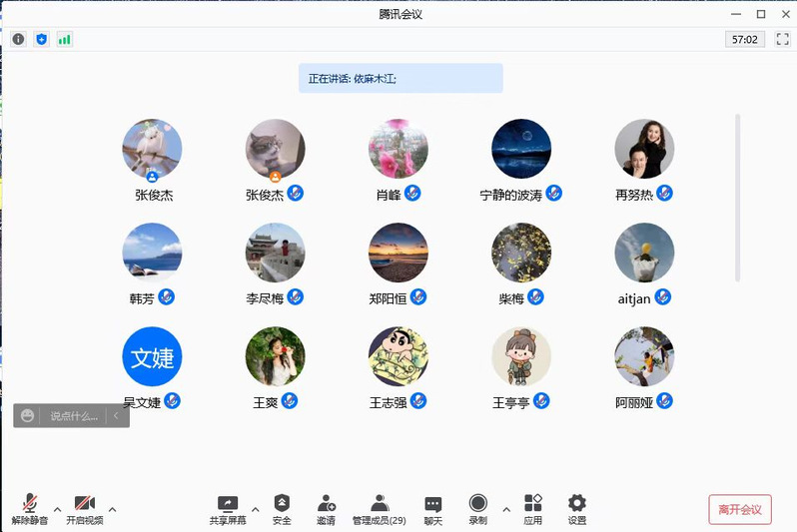This screenshot has height=532, width=797.
Task: Click the participant grid vertical scrollbar
Action: [737, 199]
